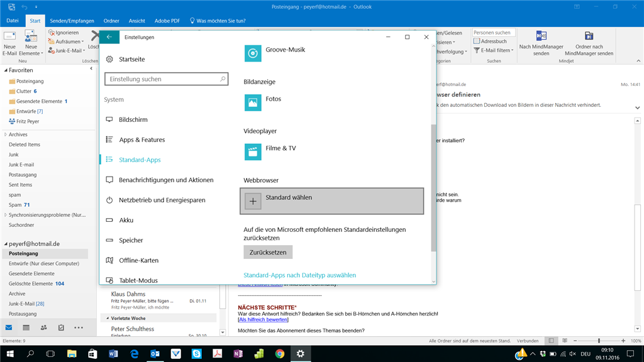Minimize the folder pane with arrow
Image resolution: width=644 pixels, height=362 pixels.
pyautogui.click(x=91, y=69)
